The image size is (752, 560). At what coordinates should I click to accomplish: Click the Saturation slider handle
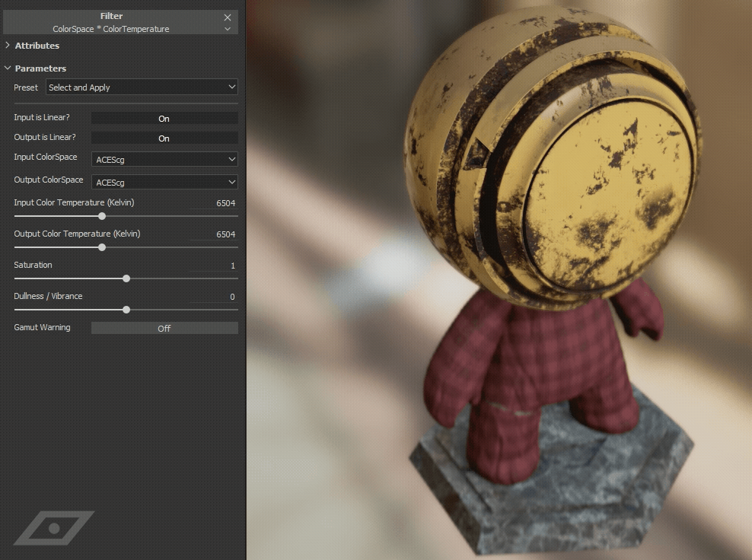(126, 278)
